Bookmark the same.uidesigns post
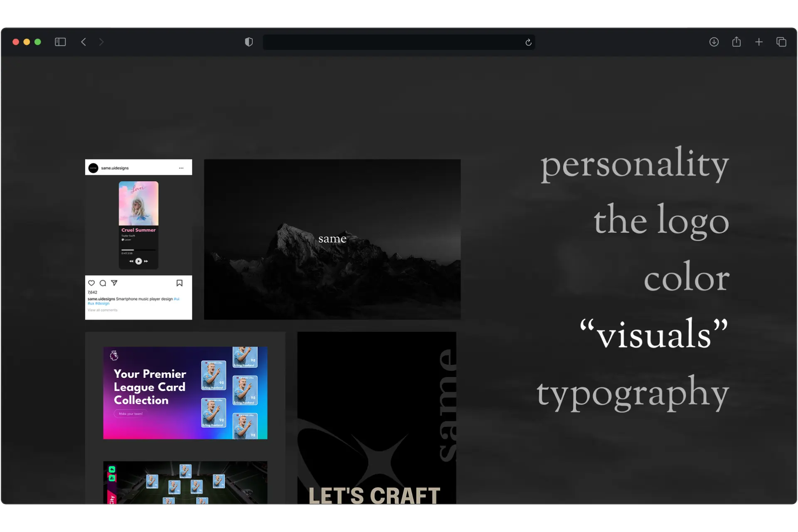The height and width of the screenshot is (532, 798). tap(180, 283)
